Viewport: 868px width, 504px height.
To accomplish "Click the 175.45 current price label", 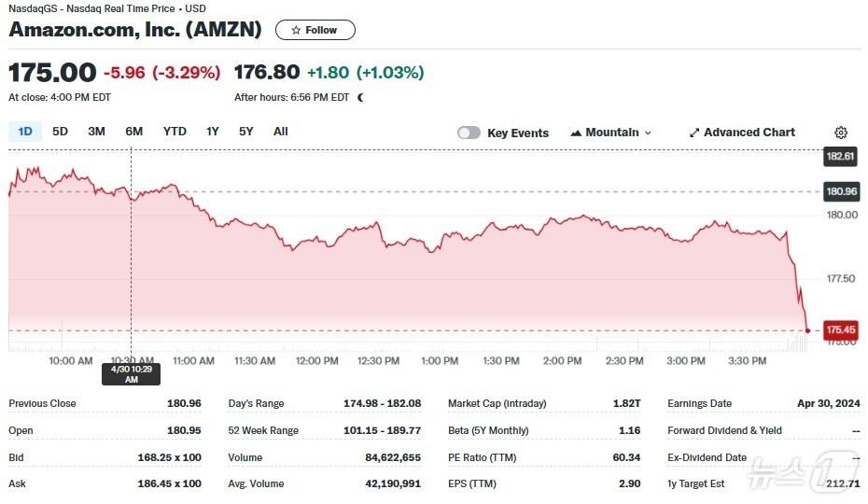I will (x=840, y=329).
